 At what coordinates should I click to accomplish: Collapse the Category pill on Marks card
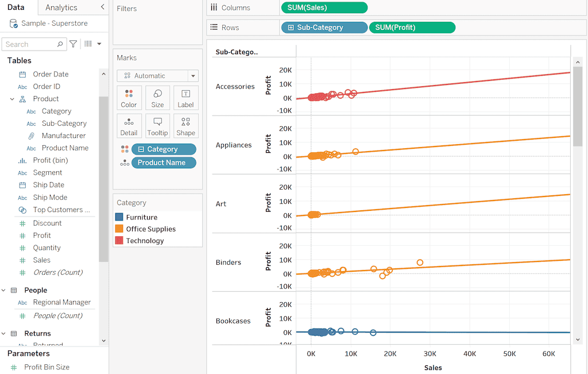[x=141, y=149]
